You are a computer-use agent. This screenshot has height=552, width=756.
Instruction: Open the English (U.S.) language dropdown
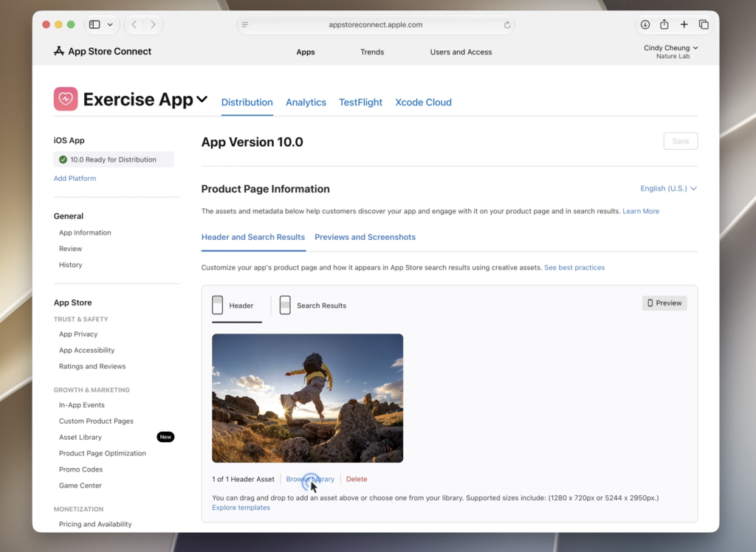[x=668, y=188]
